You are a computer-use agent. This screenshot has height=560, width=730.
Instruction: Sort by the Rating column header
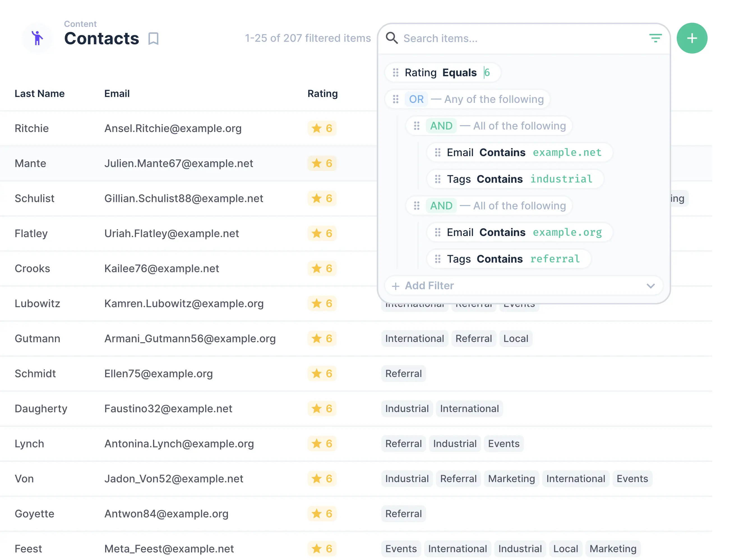click(322, 94)
